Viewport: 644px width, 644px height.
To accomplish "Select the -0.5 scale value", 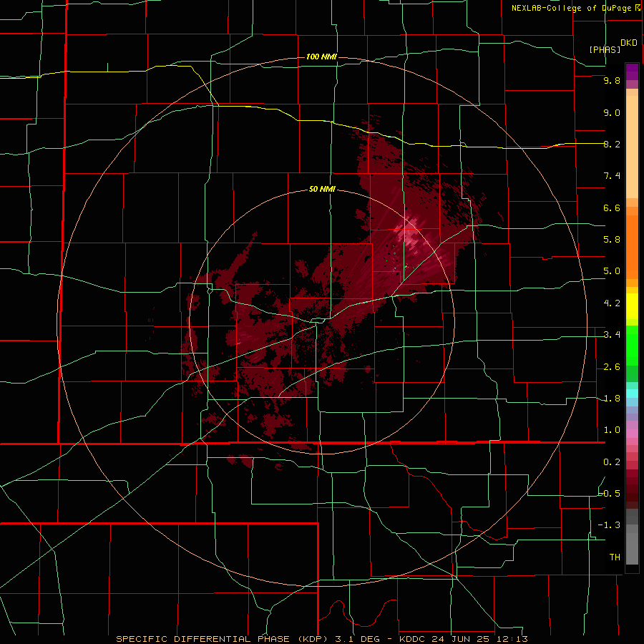I will pyautogui.click(x=610, y=494).
